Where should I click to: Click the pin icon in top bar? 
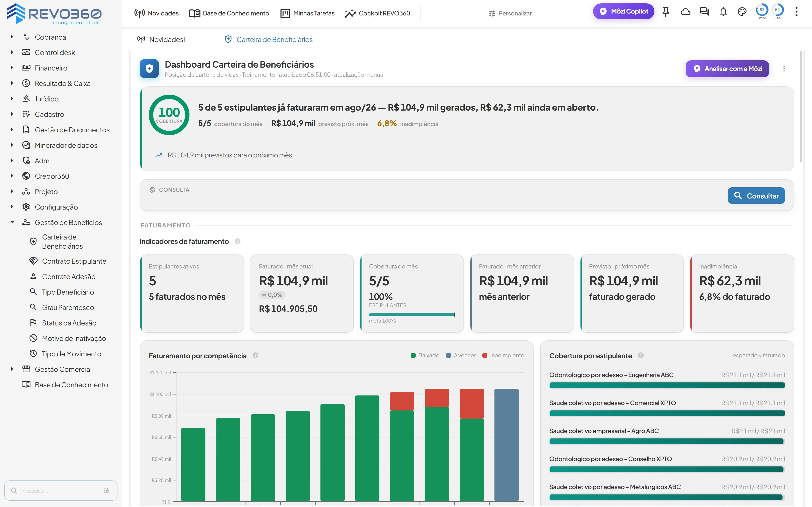[x=666, y=12]
